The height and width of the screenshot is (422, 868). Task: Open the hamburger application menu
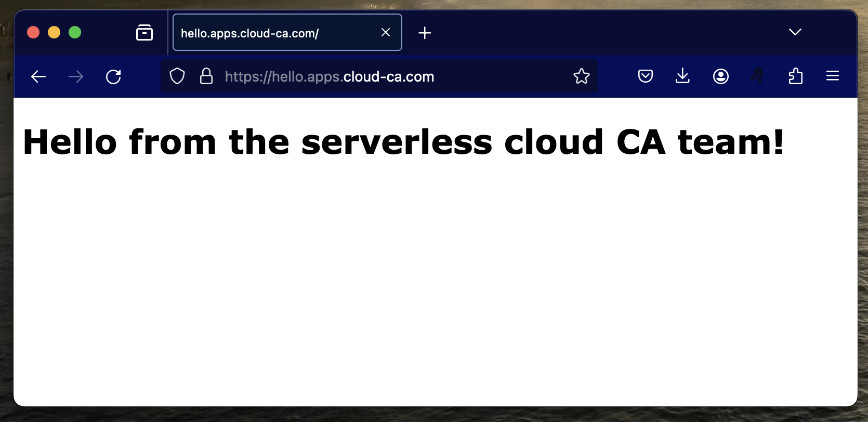pyautogui.click(x=833, y=76)
